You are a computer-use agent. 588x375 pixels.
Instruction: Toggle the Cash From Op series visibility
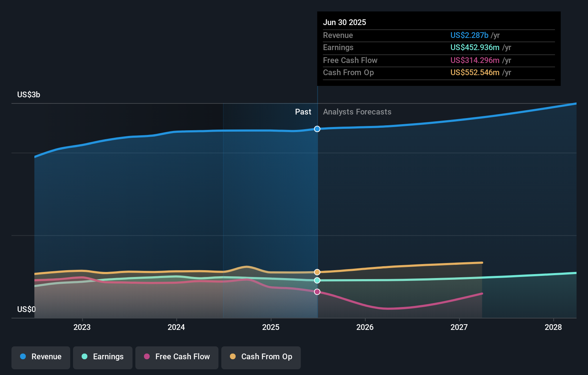click(261, 357)
